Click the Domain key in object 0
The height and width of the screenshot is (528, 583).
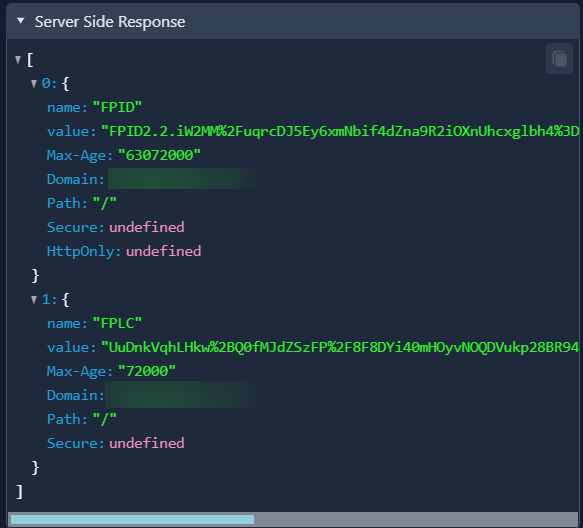(x=75, y=179)
